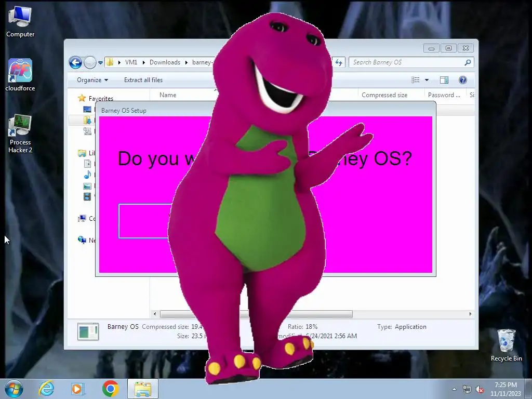Change the view with the views icon
Image resolution: width=532 pixels, height=399 pixels.
point(415,79)
